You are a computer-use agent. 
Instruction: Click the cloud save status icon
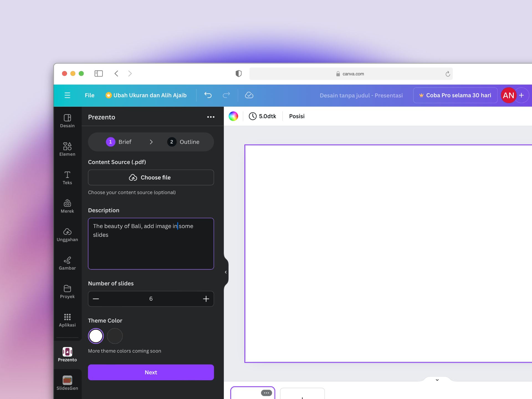tap(249, 95)
